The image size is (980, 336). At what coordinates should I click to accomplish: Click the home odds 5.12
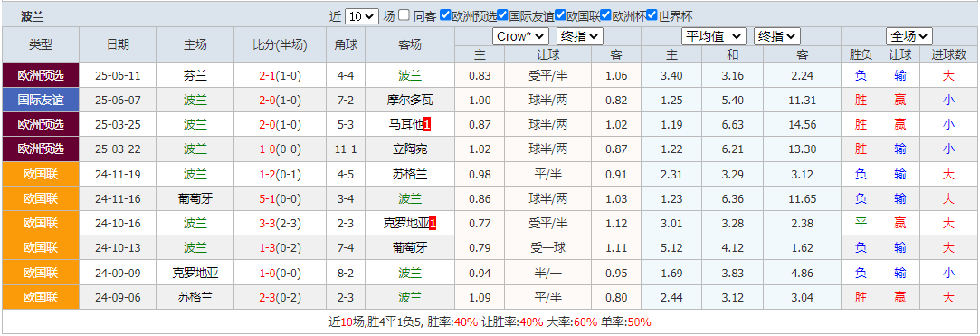[671, 248]
